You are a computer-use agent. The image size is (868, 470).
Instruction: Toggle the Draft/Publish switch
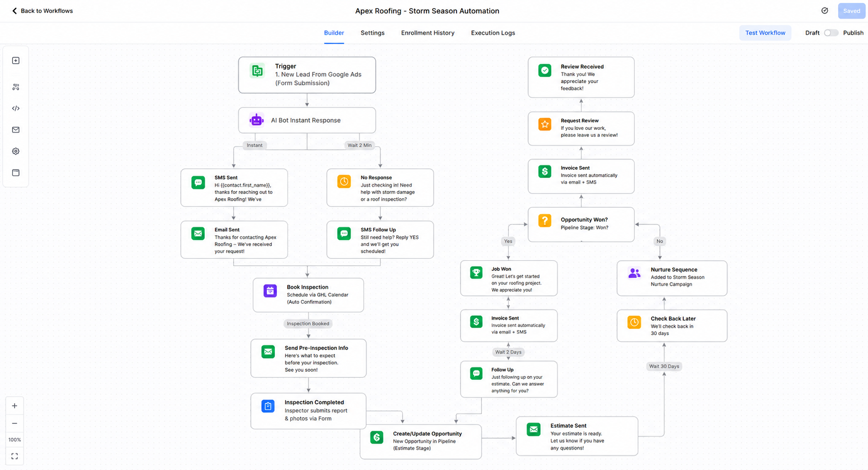click(x=831, y=33)
